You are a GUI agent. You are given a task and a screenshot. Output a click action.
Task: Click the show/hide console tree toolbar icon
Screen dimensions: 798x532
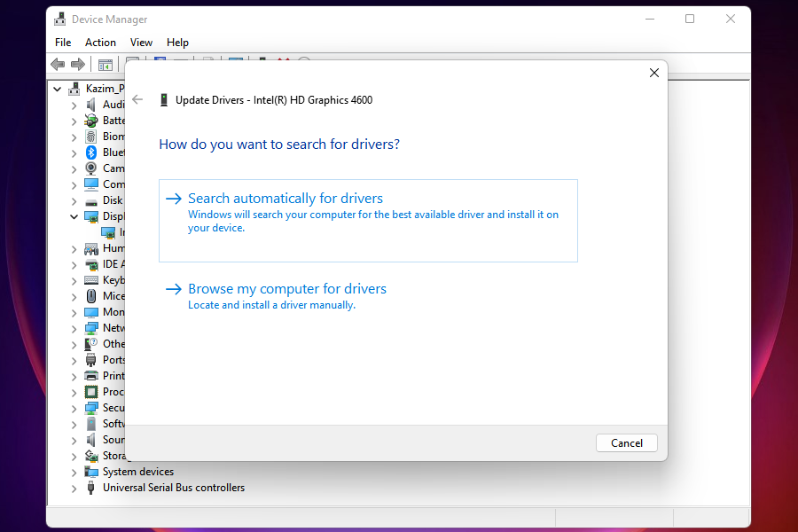click(x=106, y=65)
